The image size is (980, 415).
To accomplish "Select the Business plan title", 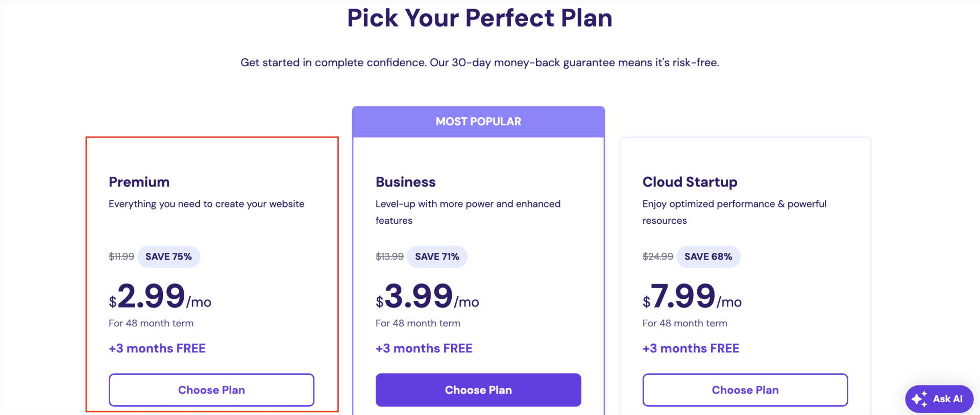I will point(406,182).
